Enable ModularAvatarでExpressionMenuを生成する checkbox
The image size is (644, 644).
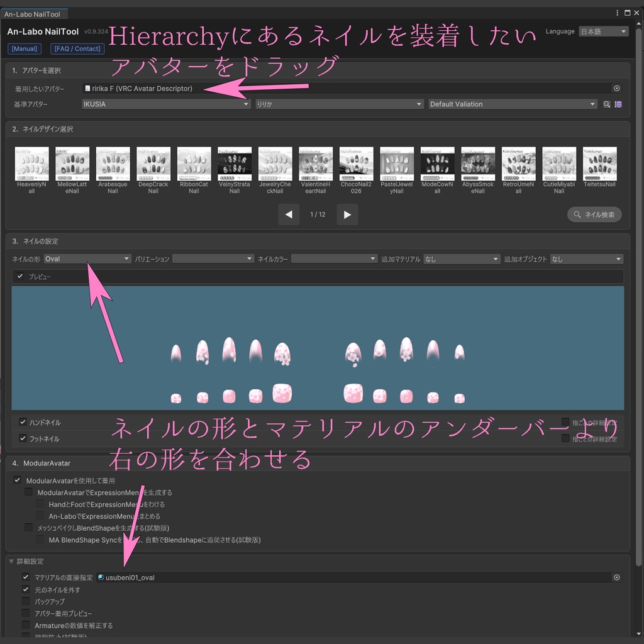coord(28,492)
